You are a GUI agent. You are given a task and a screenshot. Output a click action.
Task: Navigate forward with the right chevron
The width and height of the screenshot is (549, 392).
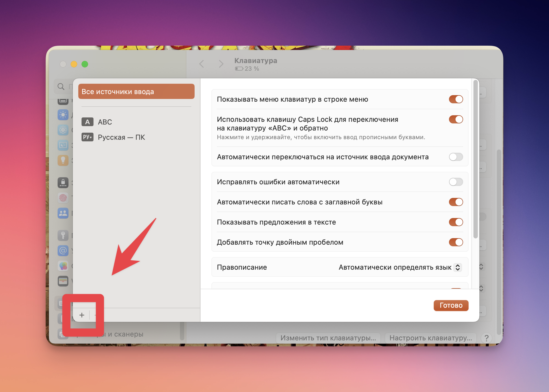221,64
